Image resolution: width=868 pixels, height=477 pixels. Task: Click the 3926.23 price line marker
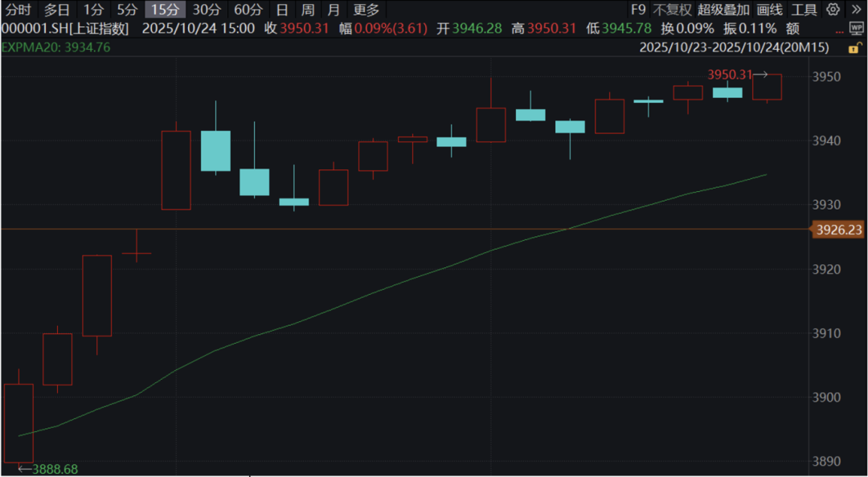tap(838, 230)
